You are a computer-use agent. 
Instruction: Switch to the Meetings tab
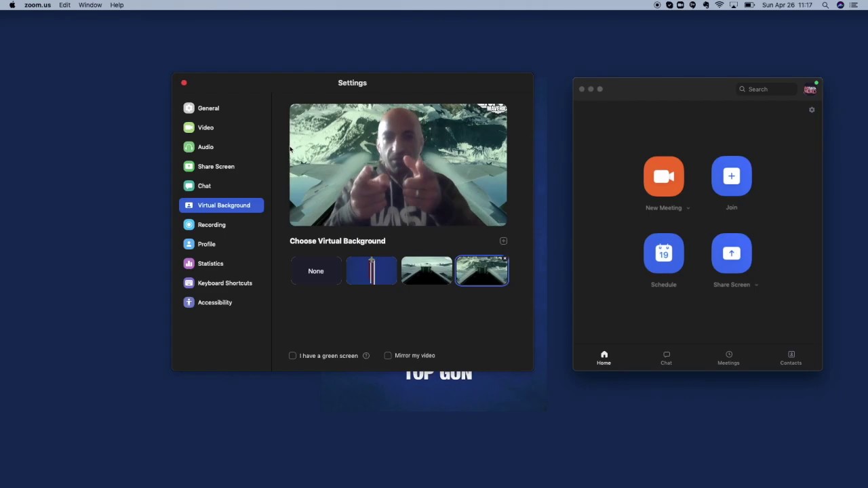728,358
